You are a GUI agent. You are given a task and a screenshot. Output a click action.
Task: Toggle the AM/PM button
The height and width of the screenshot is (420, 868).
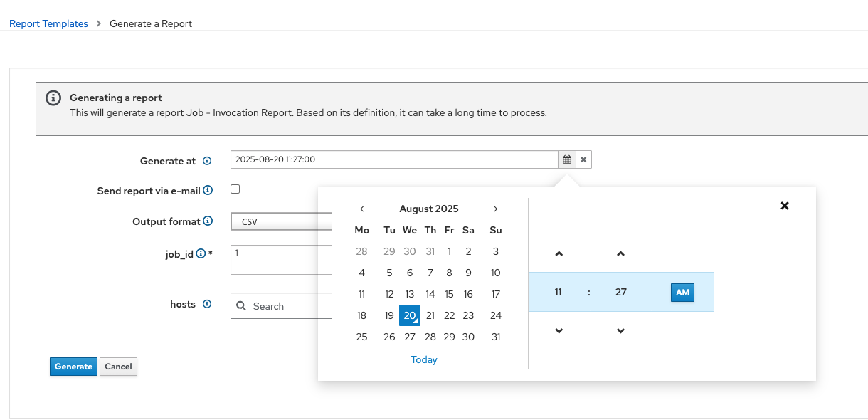682,293
